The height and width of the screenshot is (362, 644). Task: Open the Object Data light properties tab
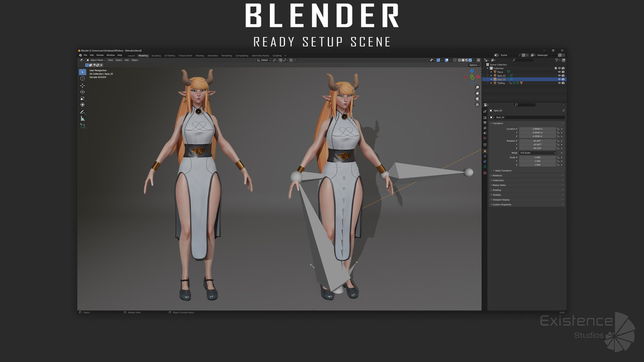click(x=485, y=167)
